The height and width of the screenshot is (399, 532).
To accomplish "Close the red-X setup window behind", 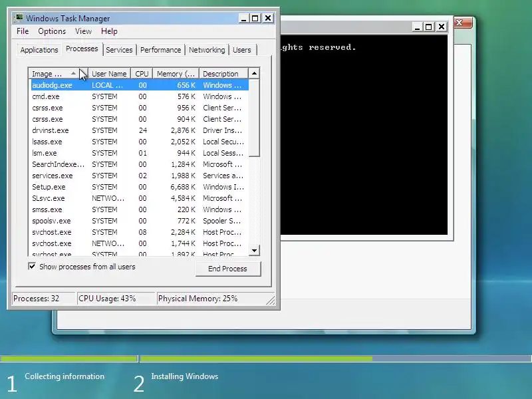I will 463,23.
